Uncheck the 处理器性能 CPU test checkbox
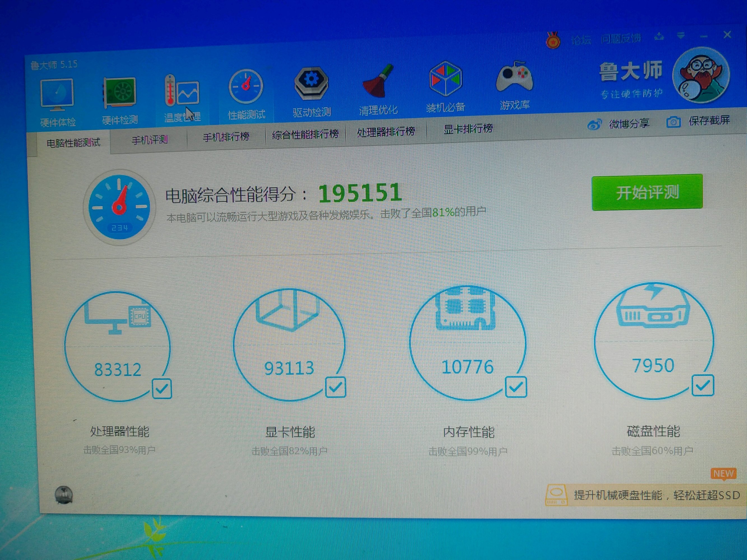The image size is (747, 560). (162, 389)
